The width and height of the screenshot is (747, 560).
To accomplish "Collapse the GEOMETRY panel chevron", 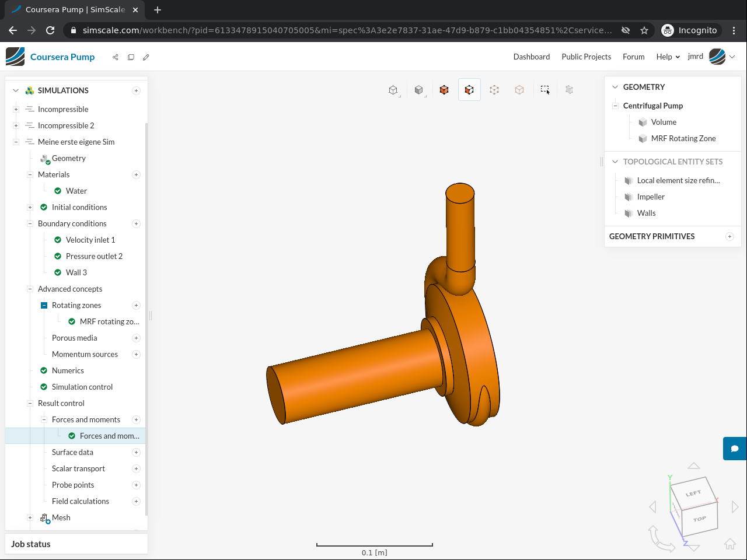I will coord(615,87).
